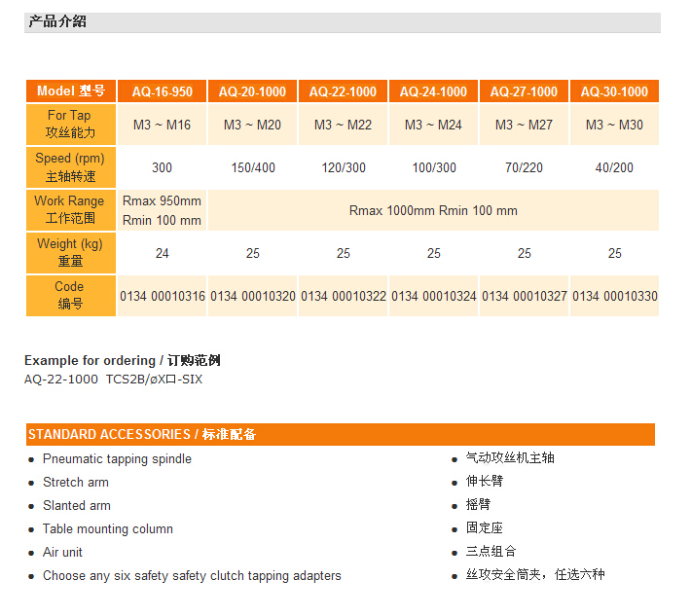The height and width of the screenshot is (616, 691).
Task: Click the Code 编号 row label
Action: (70, 296)
